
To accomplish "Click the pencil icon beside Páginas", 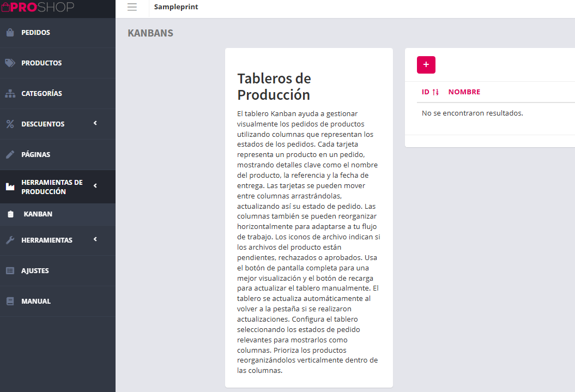I will coord(10,155).
